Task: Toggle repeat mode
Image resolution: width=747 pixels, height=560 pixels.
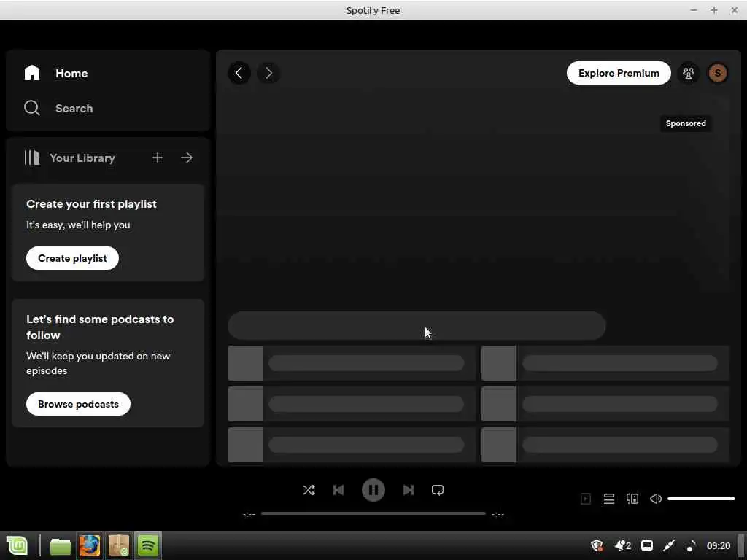Action: coord(438,490)
